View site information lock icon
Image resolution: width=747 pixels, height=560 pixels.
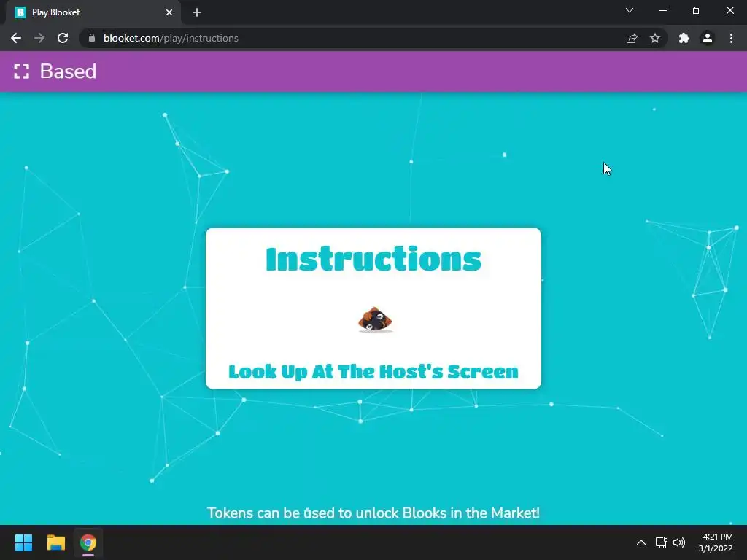[x=92, y=38]
